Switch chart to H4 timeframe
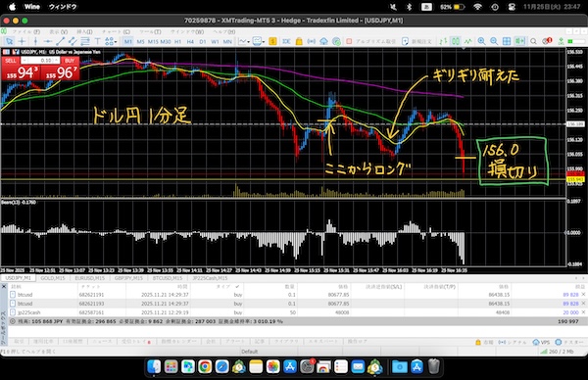588x380 pixels. [x=190, y=41]
